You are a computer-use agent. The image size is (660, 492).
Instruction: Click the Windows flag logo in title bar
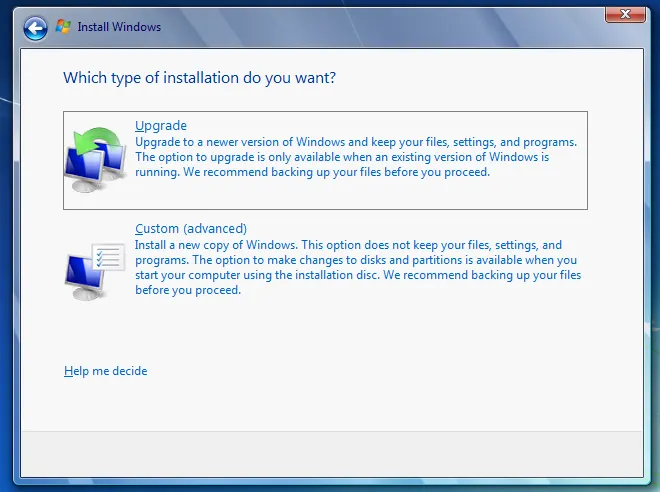coord(63,27)
